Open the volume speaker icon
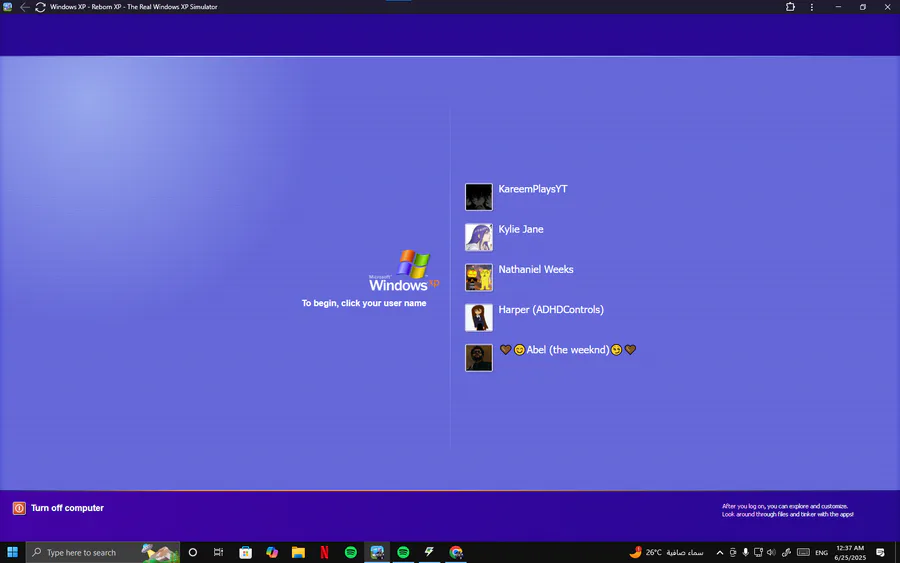The height and width of the screenshot is (563, 900). tap(771, 552)
